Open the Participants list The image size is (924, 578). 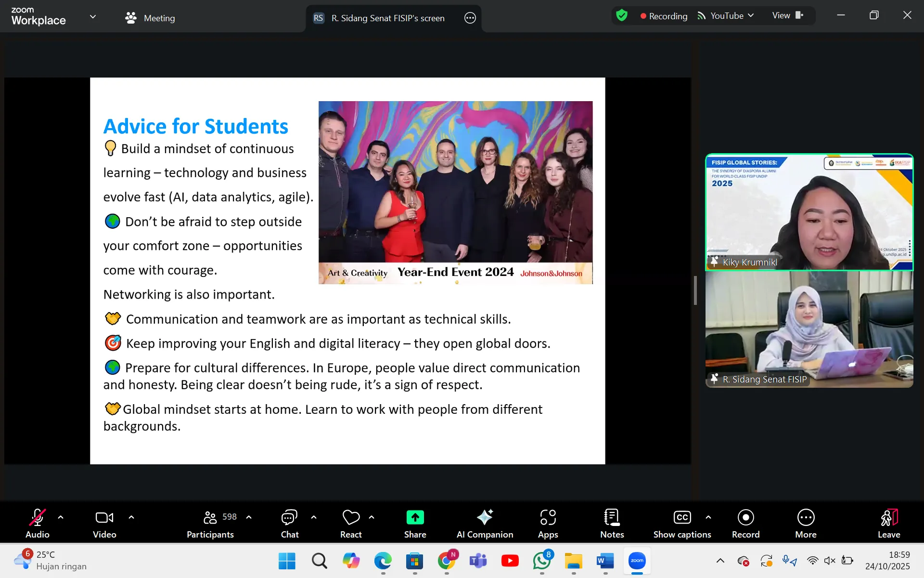210,523
